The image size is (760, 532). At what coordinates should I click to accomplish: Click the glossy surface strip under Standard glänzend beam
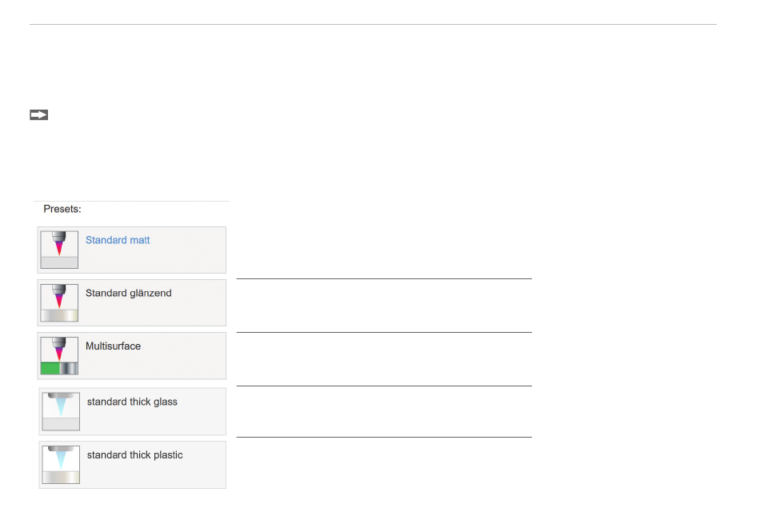click(x=59, y=315)
